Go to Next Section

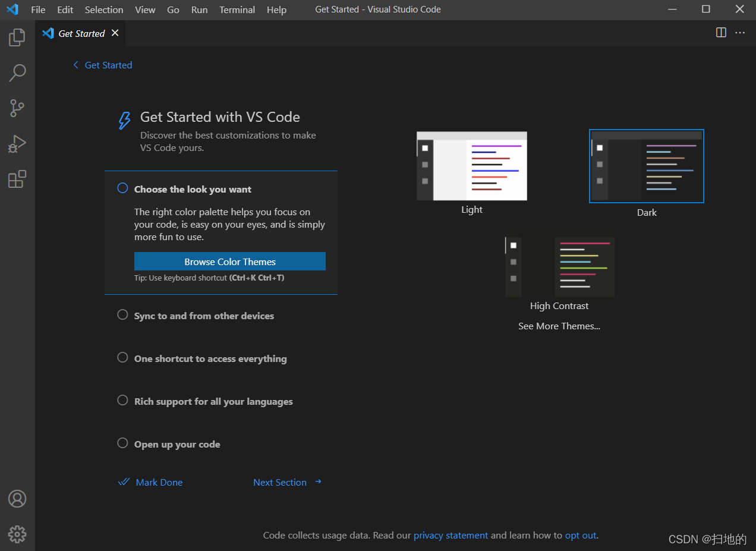click(x=280, y=482)
